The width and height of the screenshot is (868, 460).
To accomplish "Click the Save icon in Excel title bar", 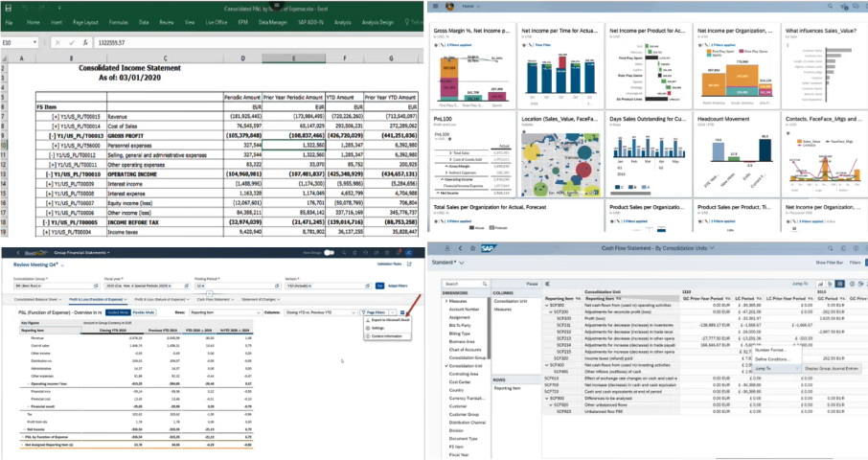I will [x=8, y=9].
